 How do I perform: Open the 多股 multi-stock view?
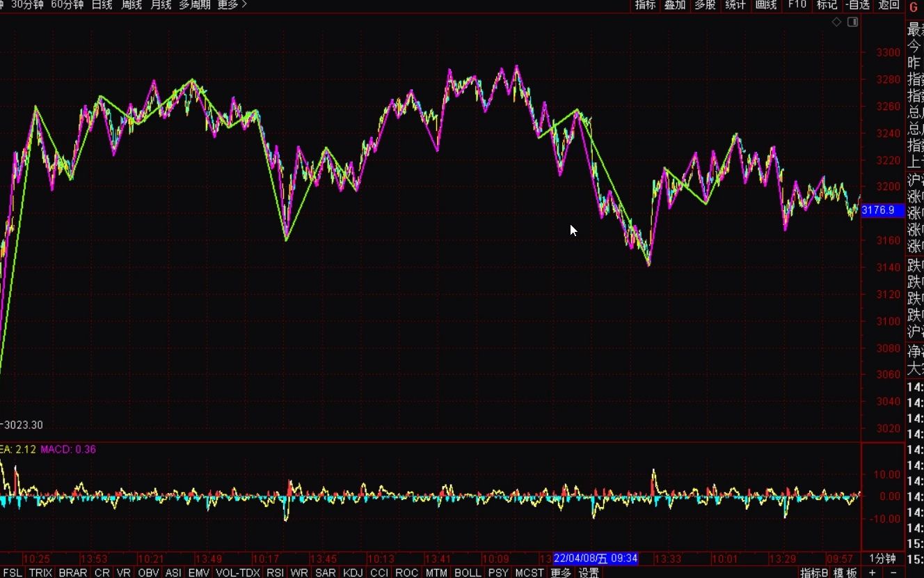point(705,5)
